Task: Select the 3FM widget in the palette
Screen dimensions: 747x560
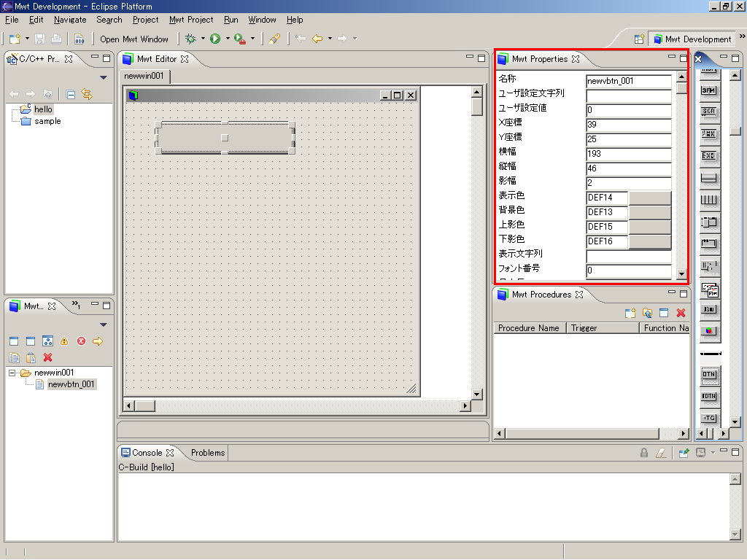Action: click(709, 90)
